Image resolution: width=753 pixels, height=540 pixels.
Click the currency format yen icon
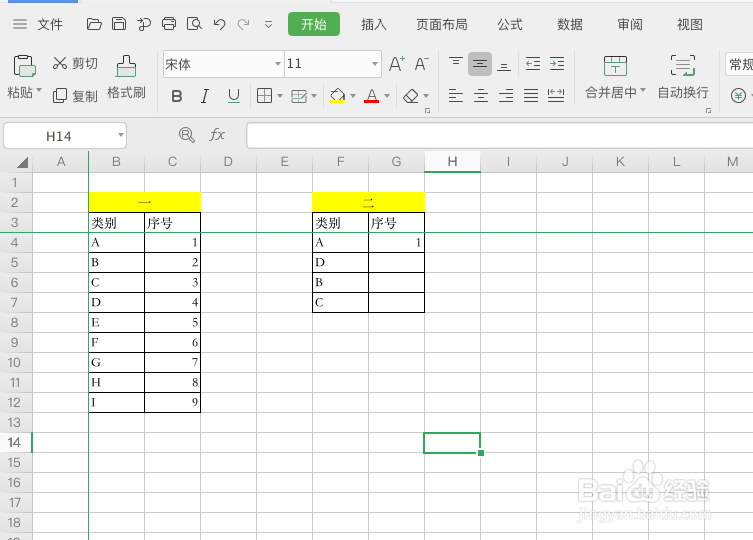click(x=738, y=96)
